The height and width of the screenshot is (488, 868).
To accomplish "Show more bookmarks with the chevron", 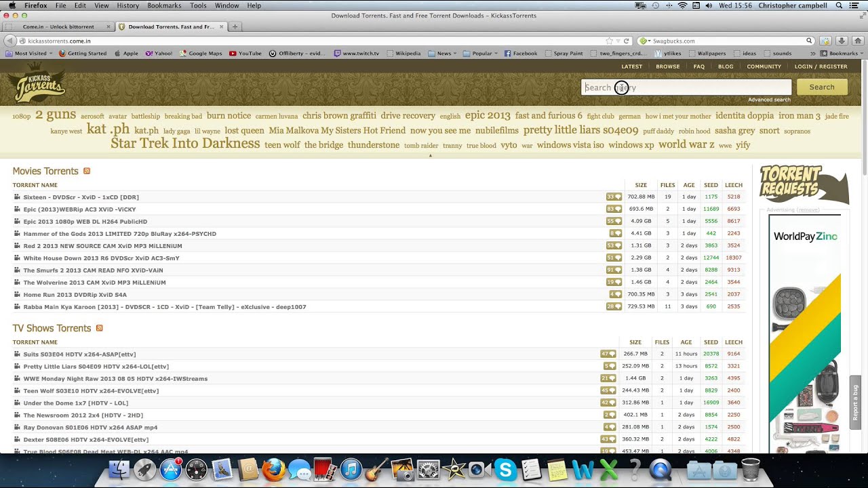I will [813, 54].
